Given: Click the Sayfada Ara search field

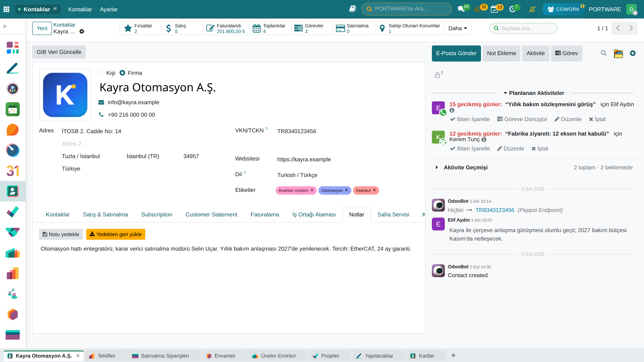Looking at the screenshot, I should (523, 28).
